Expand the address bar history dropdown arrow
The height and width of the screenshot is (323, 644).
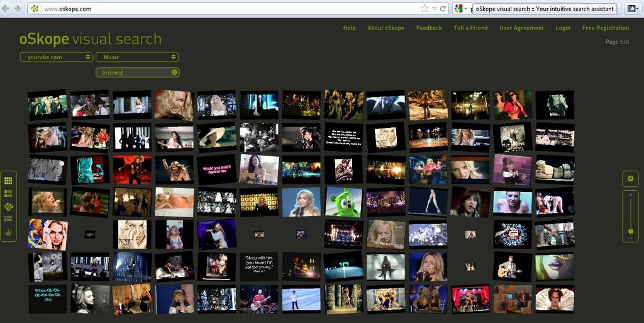(x=434, y=9)
